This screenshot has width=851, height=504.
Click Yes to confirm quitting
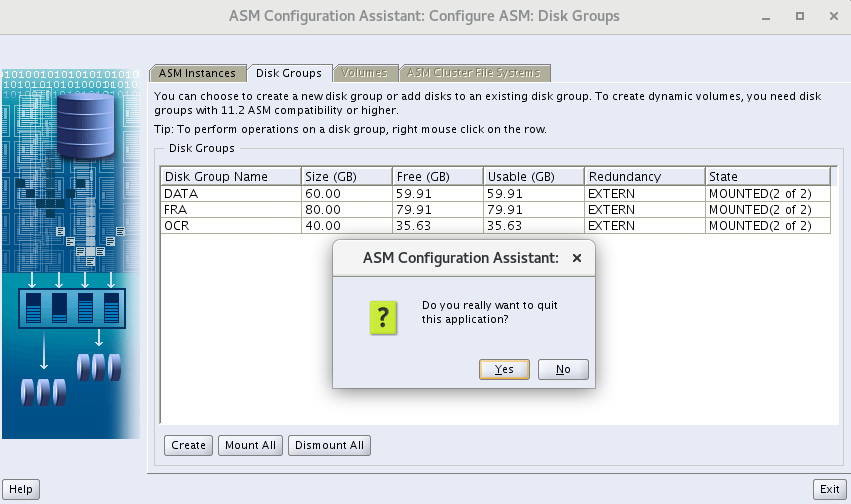504,369
